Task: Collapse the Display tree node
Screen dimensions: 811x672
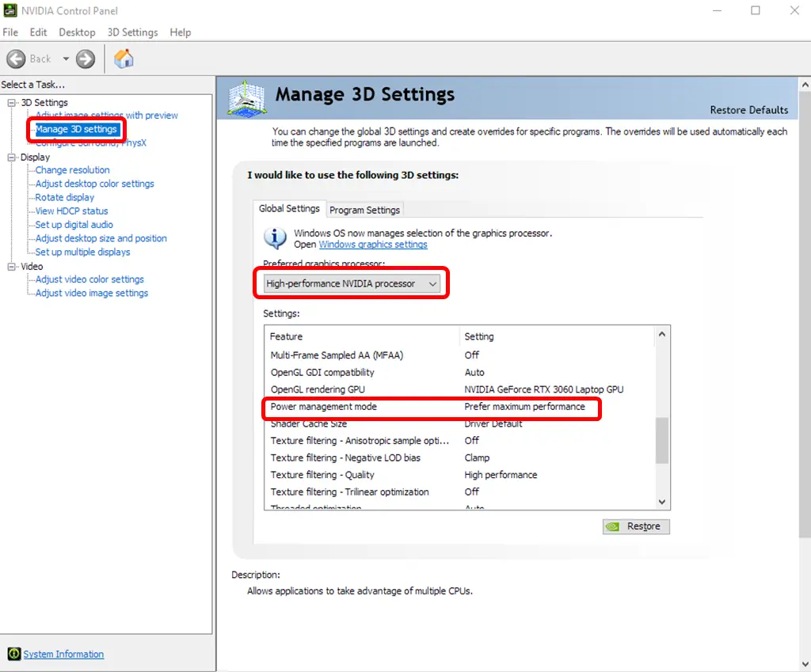Action: click(11, 158)
